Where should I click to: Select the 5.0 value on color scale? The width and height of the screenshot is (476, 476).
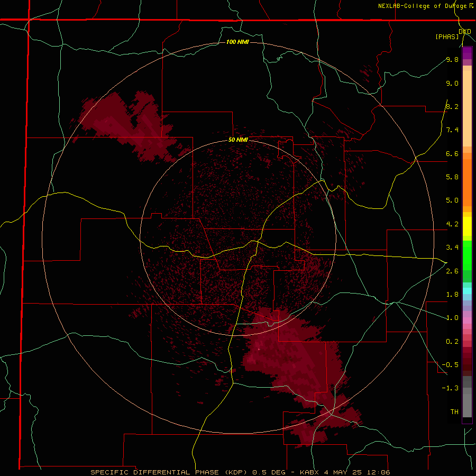(452, 200)
